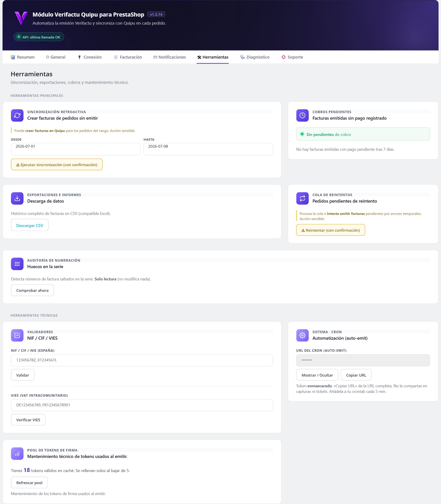
Task: Focus the Hasta date field
Action: pyautogui.click(x=208, y=149)
